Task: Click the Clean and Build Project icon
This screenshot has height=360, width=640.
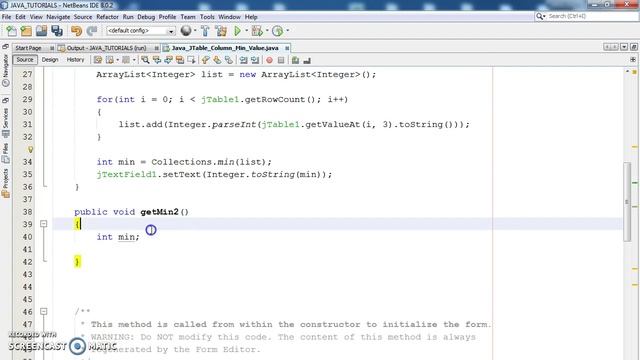Action: click(x=221, y=31)
